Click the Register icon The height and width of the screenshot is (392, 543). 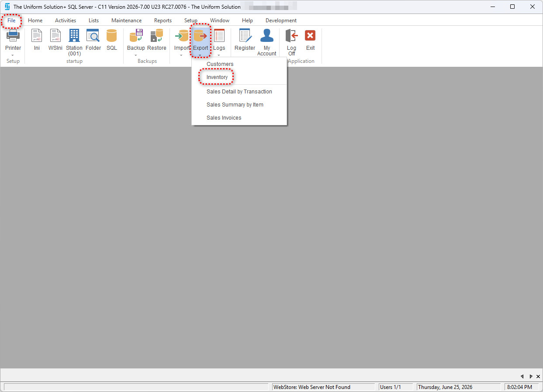click(x=245, y=36)
